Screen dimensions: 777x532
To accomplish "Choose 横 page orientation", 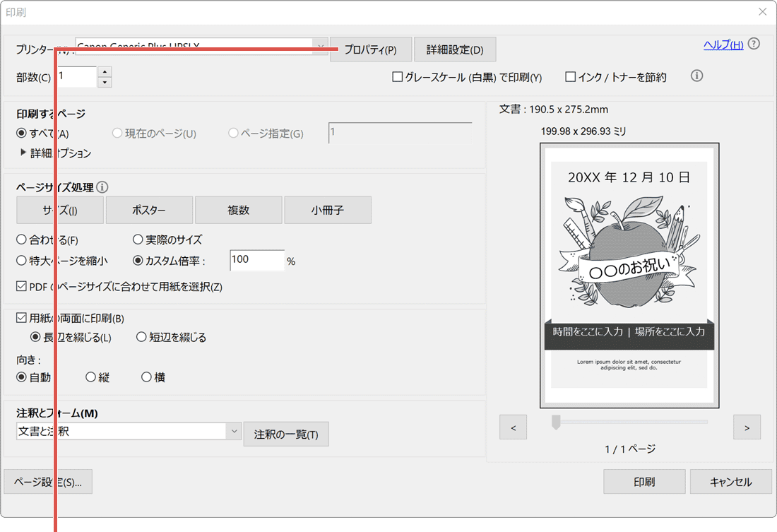I will pyautogui.click(x=146, y=377).
